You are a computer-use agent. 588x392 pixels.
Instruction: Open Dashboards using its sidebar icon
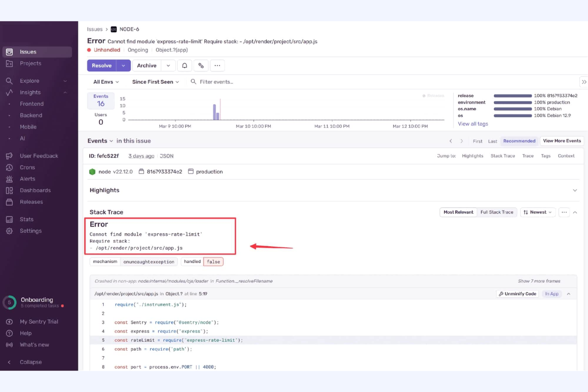tap(10, 190)
